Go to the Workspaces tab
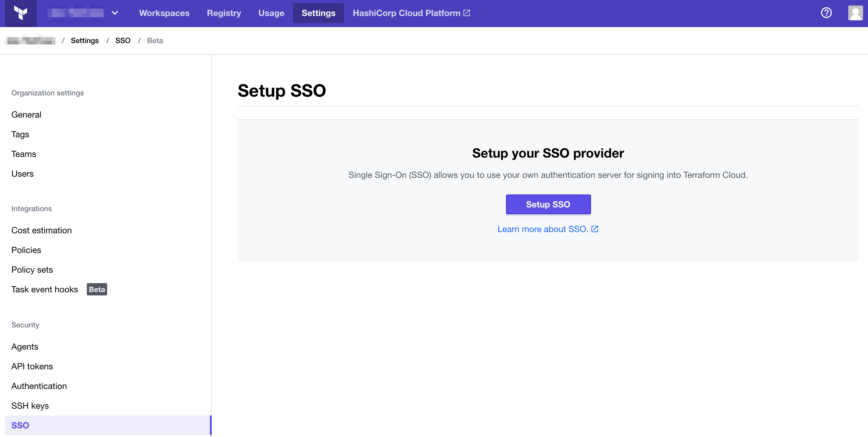Screen dimensions: 868x437 tap(164, 13)
